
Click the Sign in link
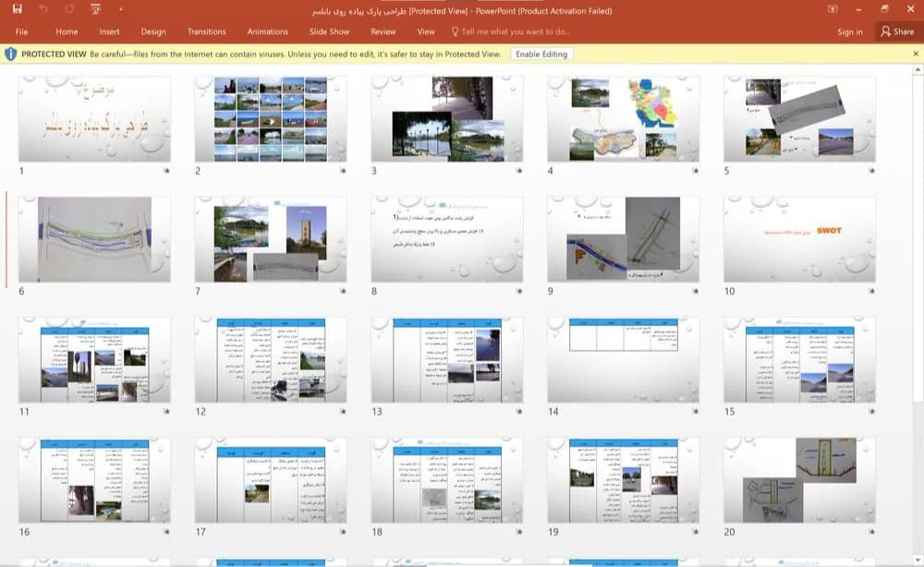point(850,31)
